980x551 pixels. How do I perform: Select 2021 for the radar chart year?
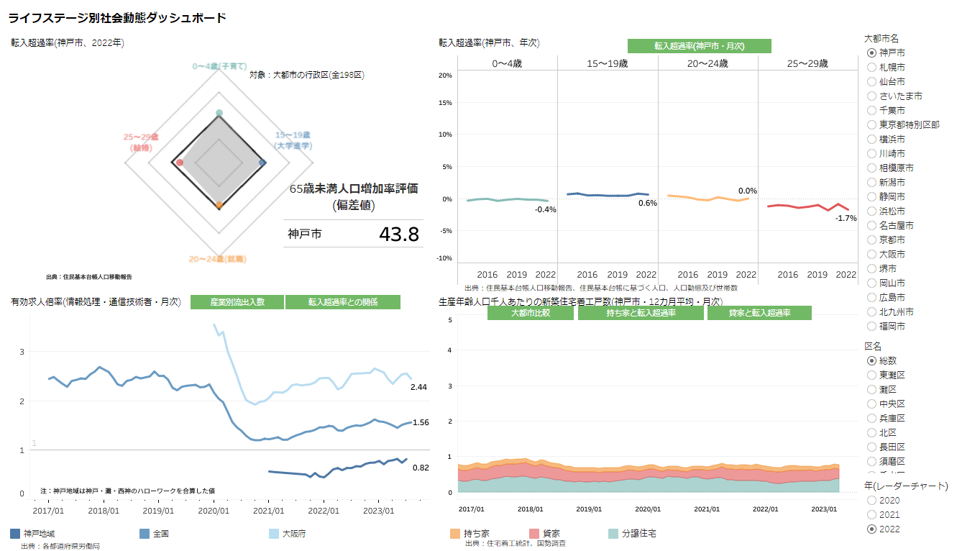[872, 514]
